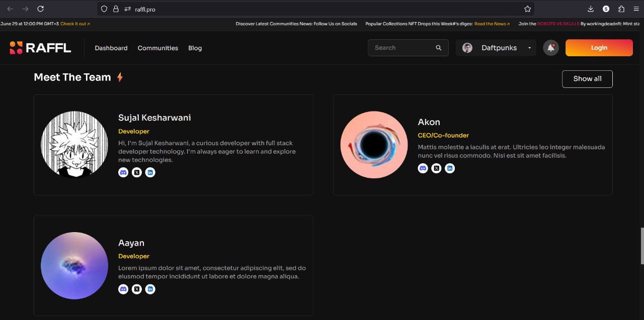
Task: Open the Blog nav item
Action: [195, 48]
